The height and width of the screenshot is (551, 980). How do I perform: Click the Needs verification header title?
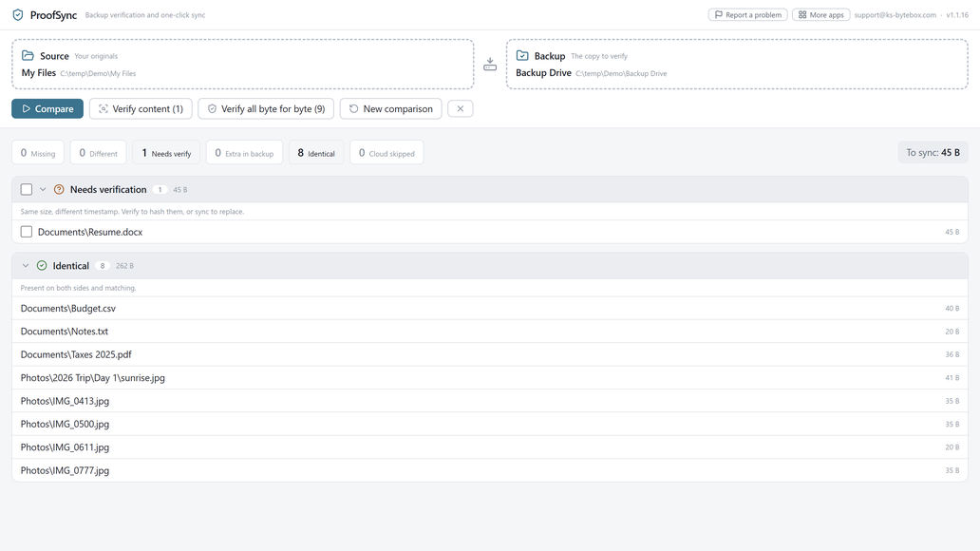pyautogui.click(x=108, y=189)
